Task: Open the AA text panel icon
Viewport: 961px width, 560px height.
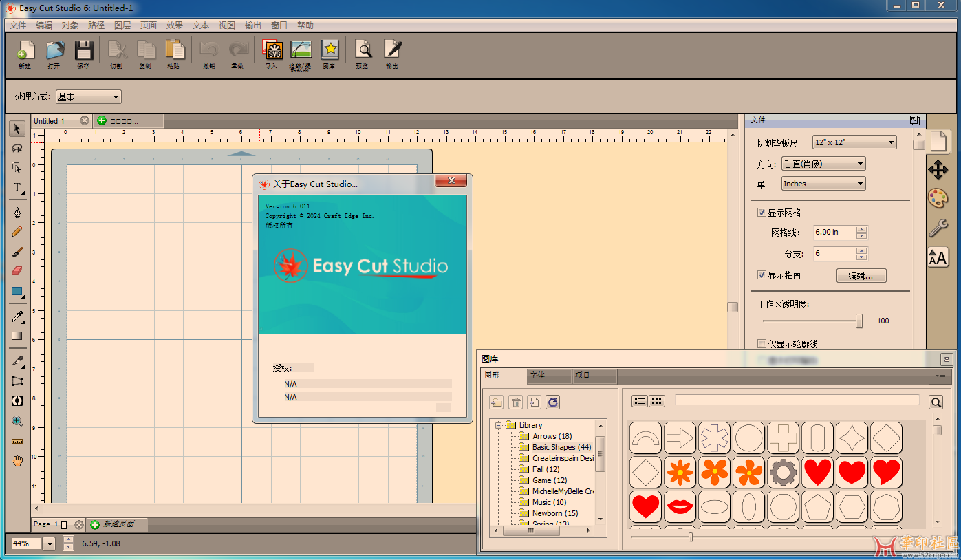Action: (938, 257)
